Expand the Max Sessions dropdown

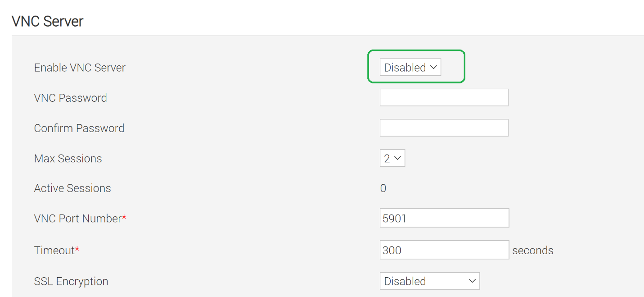392,159
